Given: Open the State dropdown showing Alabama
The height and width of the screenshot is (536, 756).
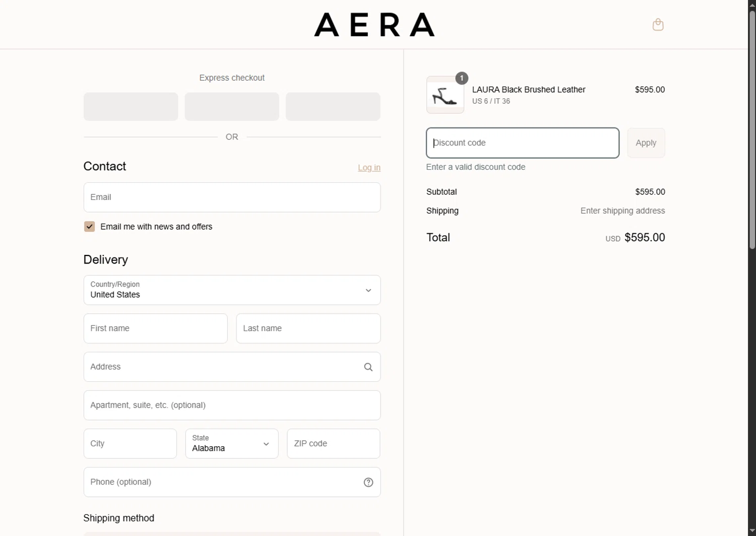Looking at the screenshot, I should (x=232, y=444).
